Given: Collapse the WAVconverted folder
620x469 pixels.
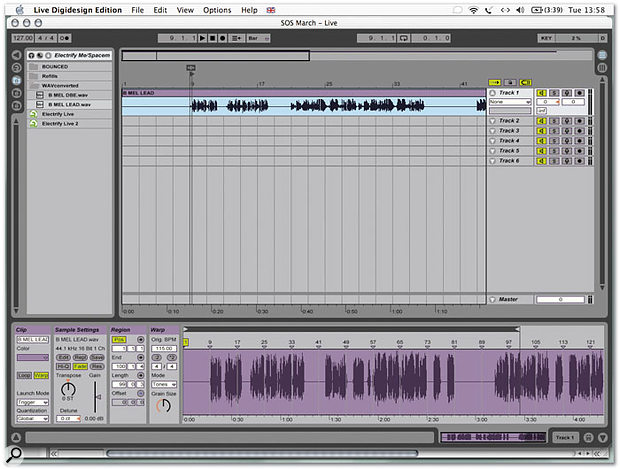Looking at the screenshot, I should 70,85.
